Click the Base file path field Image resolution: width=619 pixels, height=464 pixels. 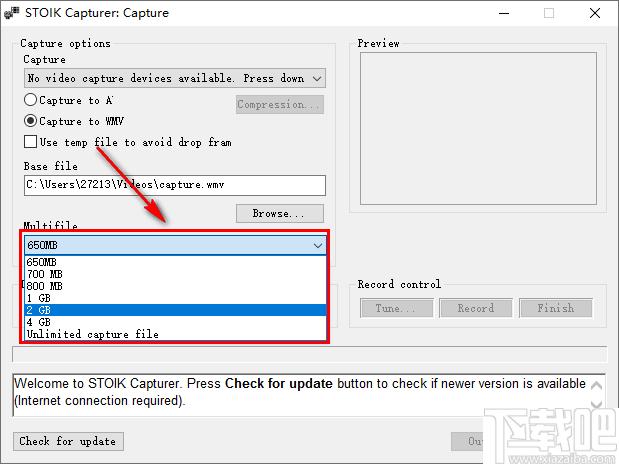[174, 185]
